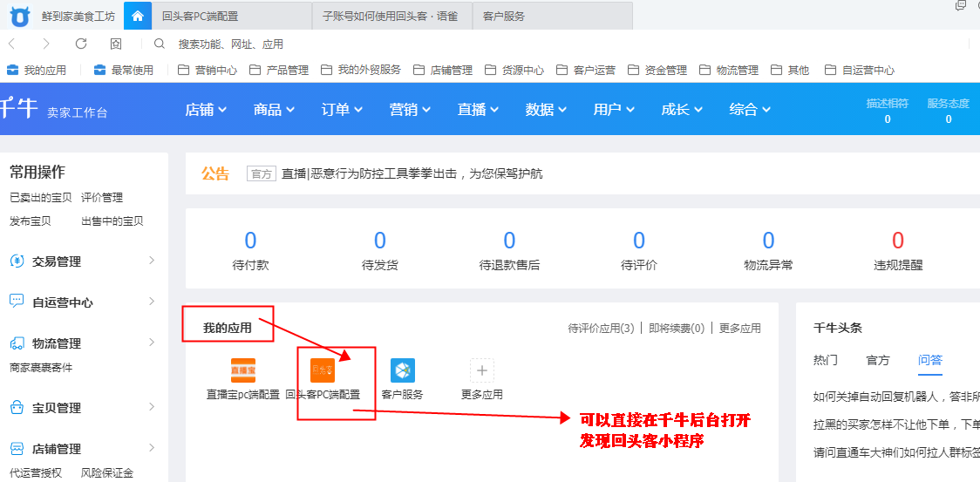Expand the 数据 top menu

(547, 110)
